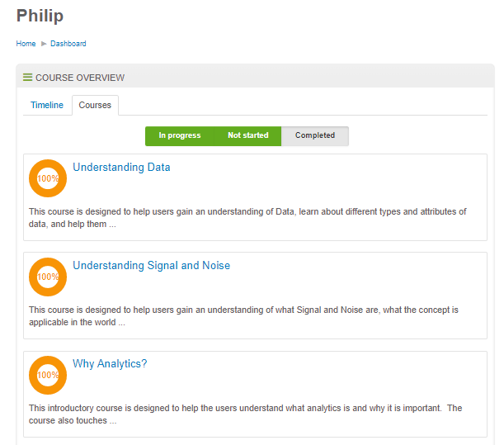504x445 pixels.
Task: Filter to Not started courses
Action: [x=247, y=135]
